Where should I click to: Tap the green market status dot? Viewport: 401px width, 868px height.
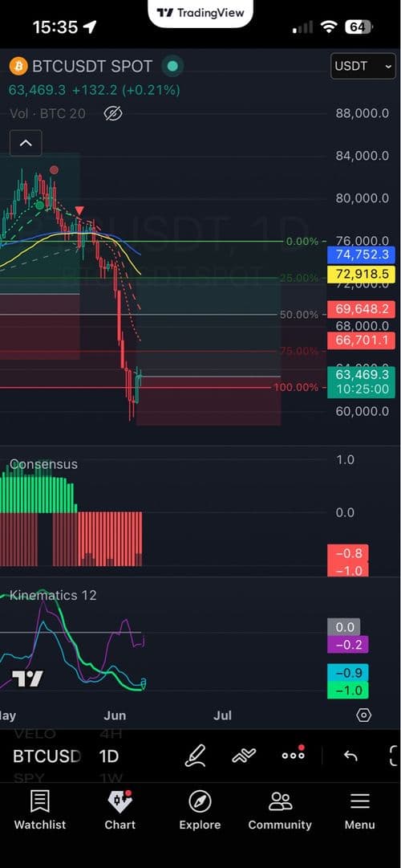[172, 67]
